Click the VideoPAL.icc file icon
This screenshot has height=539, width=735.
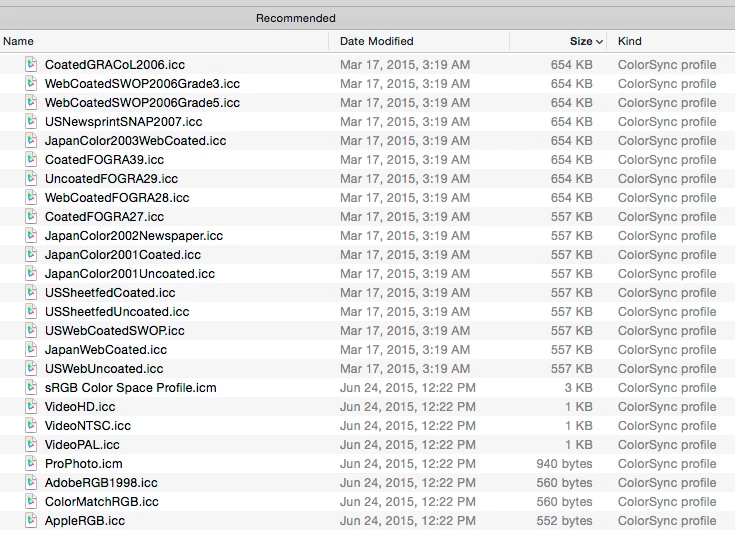[x=31, y=444]
